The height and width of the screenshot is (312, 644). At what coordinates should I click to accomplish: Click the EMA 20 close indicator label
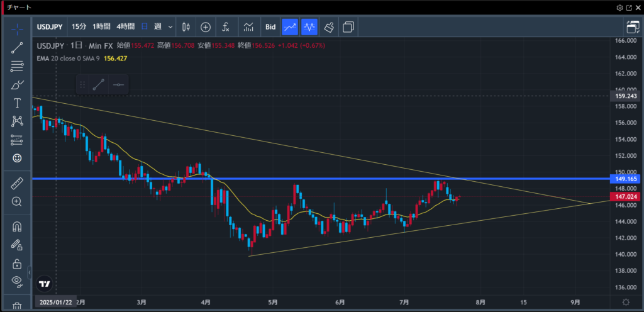68,58
